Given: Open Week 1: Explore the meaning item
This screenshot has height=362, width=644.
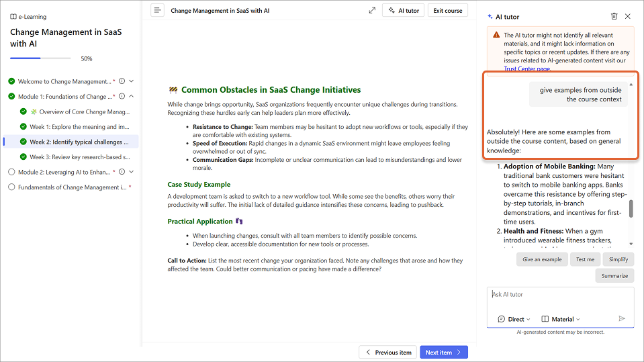Looking at the screenshot, I should pyautogui.click(x=79, y=126).
